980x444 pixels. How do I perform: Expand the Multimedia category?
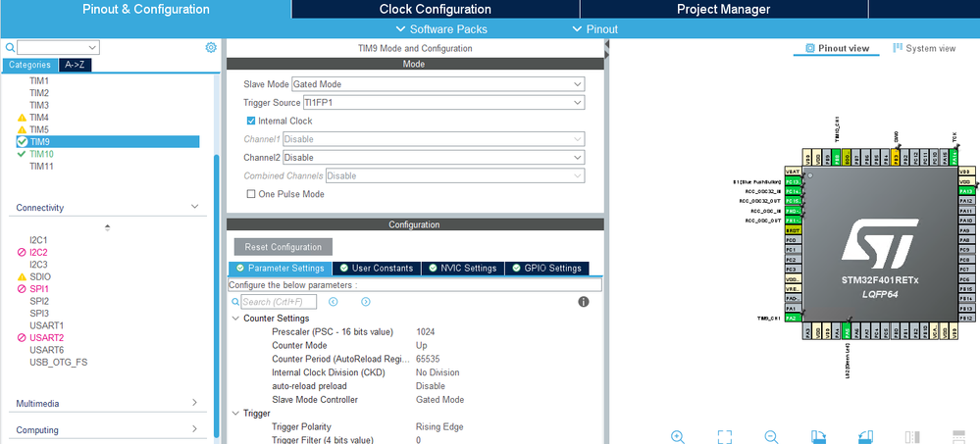194,403
